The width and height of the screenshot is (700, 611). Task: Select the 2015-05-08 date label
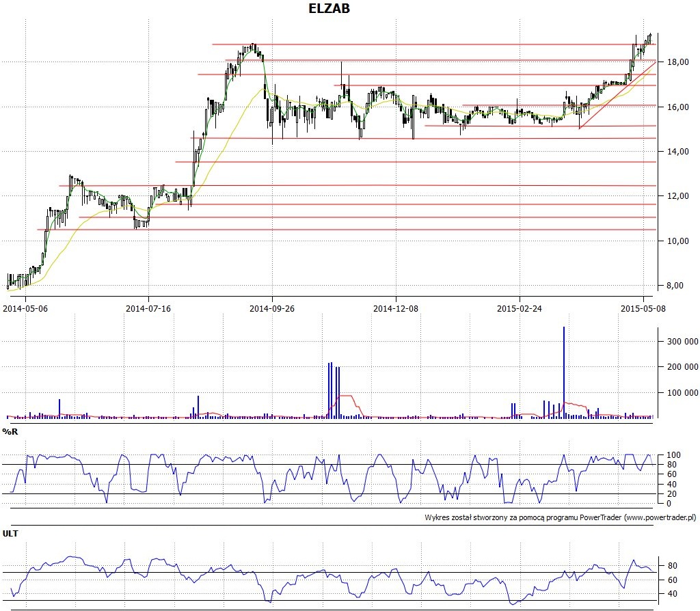(643, 308)
